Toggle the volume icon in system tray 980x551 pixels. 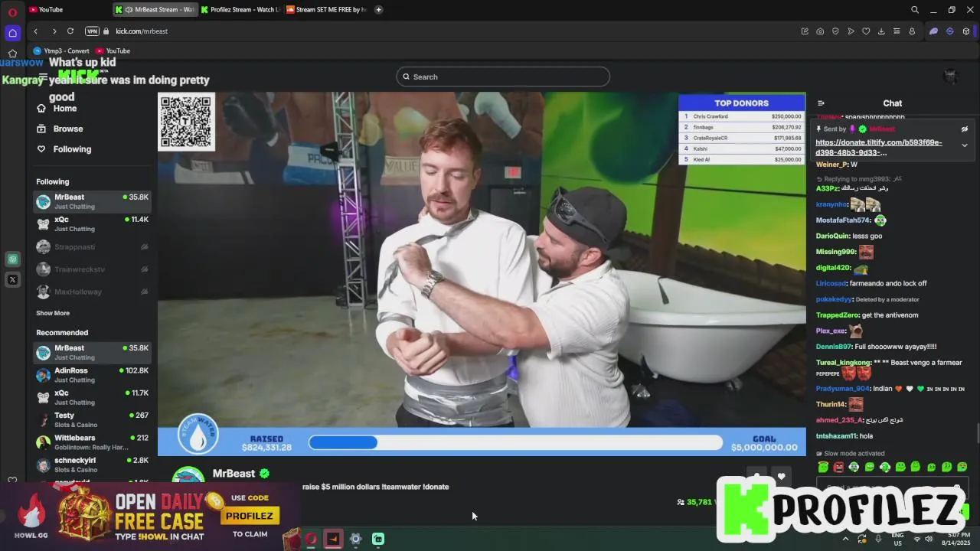929,539
